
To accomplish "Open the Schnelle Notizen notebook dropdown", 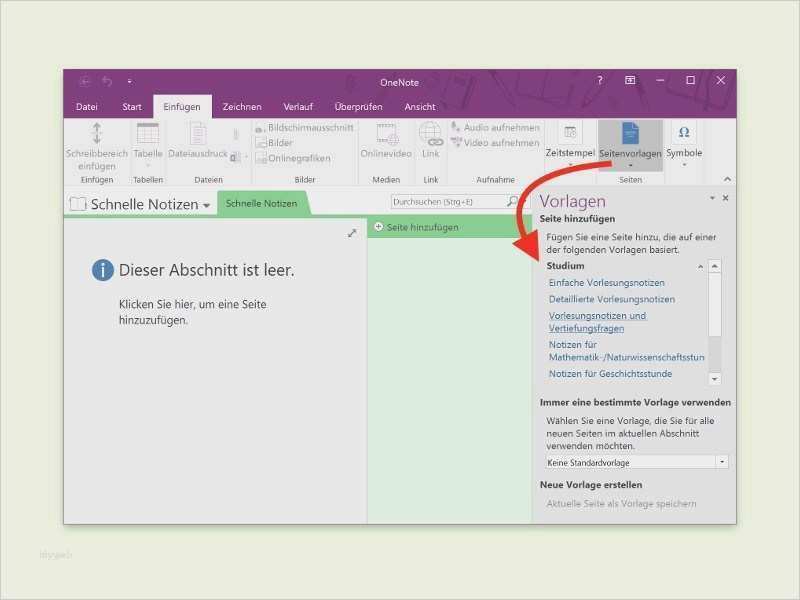I will point(208,204).
